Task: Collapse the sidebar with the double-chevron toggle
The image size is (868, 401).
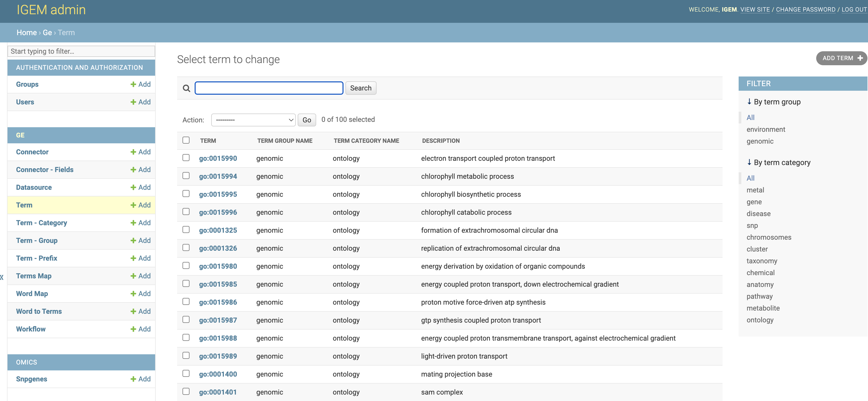Action: (x=2, y=277)
